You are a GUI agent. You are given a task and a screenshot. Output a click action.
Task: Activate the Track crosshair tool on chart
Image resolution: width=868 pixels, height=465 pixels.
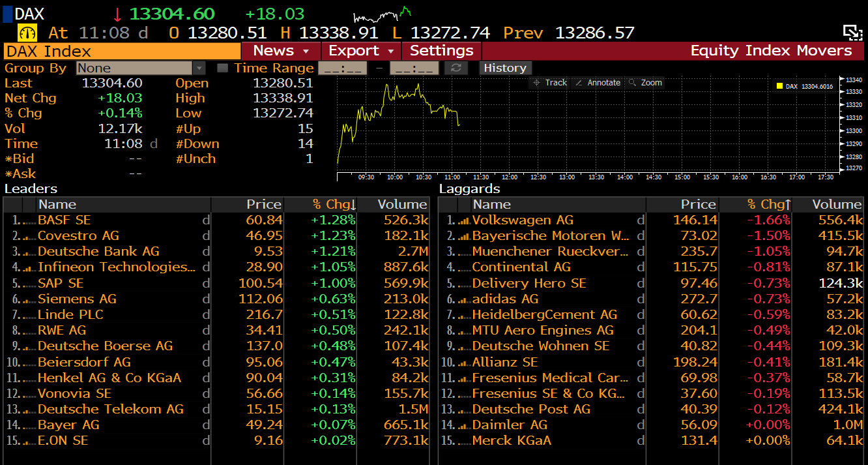click(x=549, y=83)
